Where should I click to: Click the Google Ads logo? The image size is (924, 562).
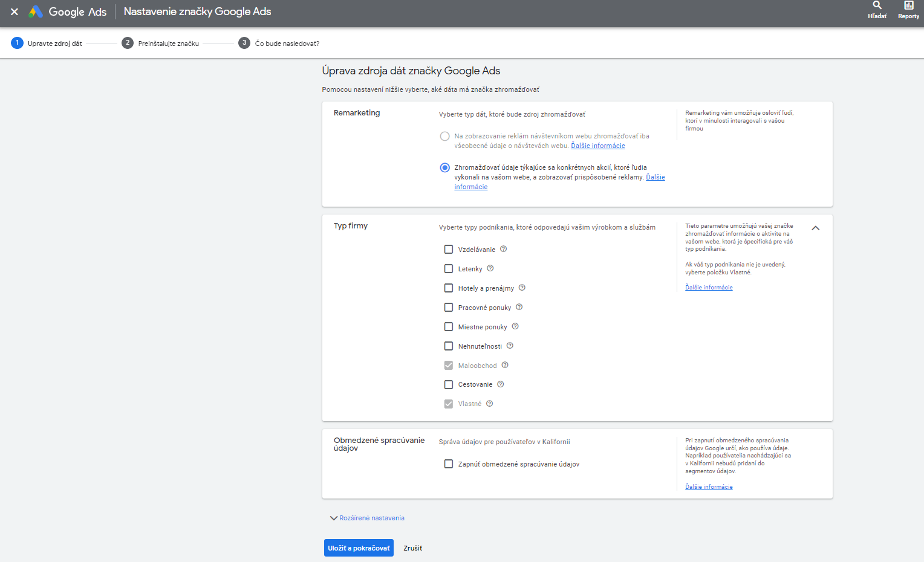(68, 11)
